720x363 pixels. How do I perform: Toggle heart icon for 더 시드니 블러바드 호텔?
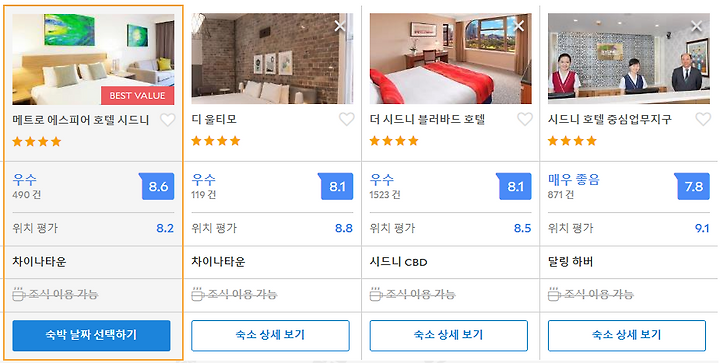(x=525, y=119)
